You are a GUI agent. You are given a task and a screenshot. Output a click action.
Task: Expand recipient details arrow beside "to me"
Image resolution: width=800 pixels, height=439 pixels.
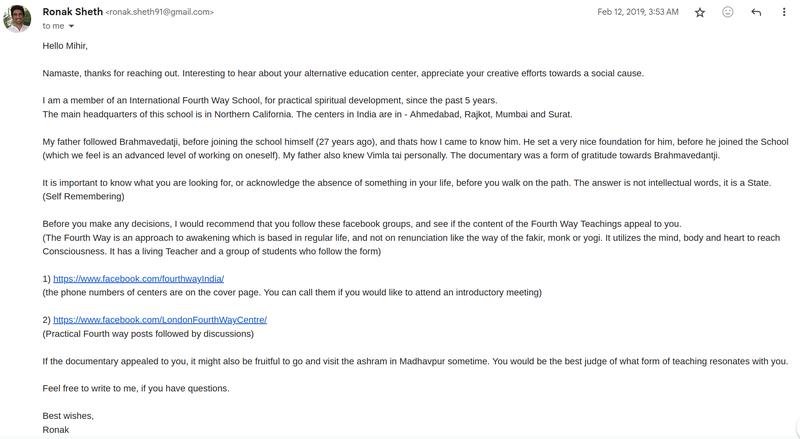(70, 27)
